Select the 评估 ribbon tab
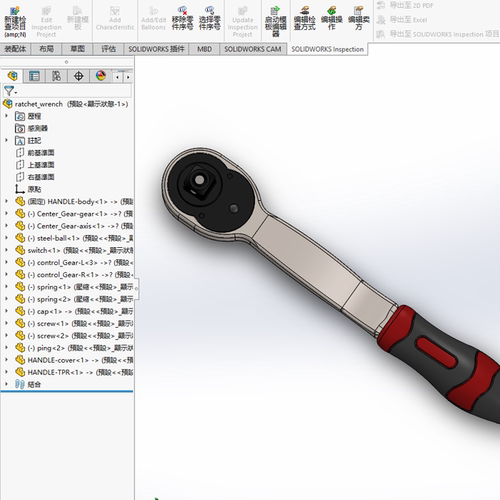 [109, 49]
